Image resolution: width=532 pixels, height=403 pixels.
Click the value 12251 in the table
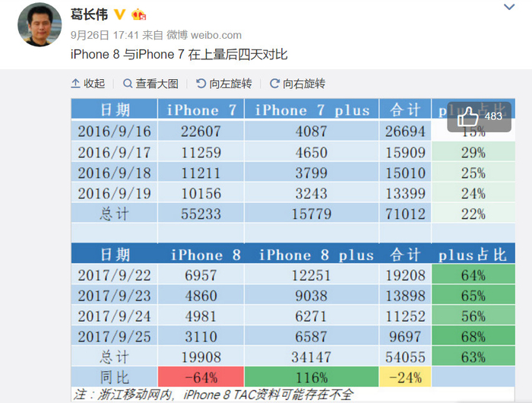pos(312,274)
